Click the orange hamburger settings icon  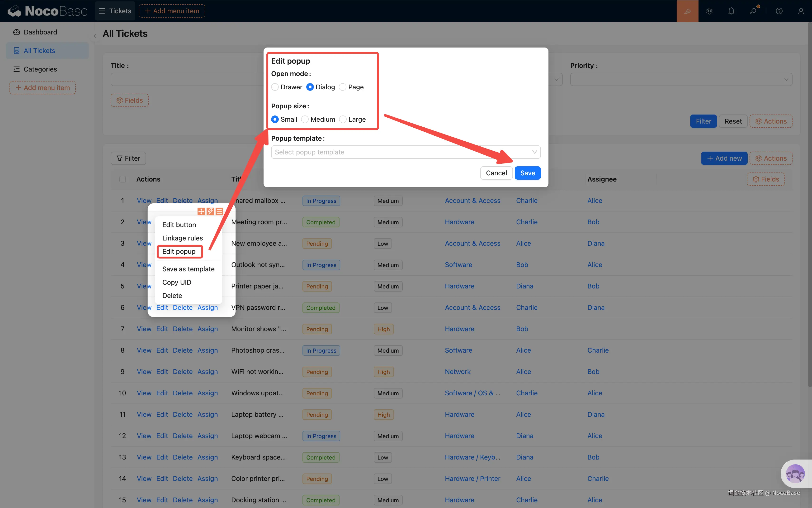[x=219, y=211]
